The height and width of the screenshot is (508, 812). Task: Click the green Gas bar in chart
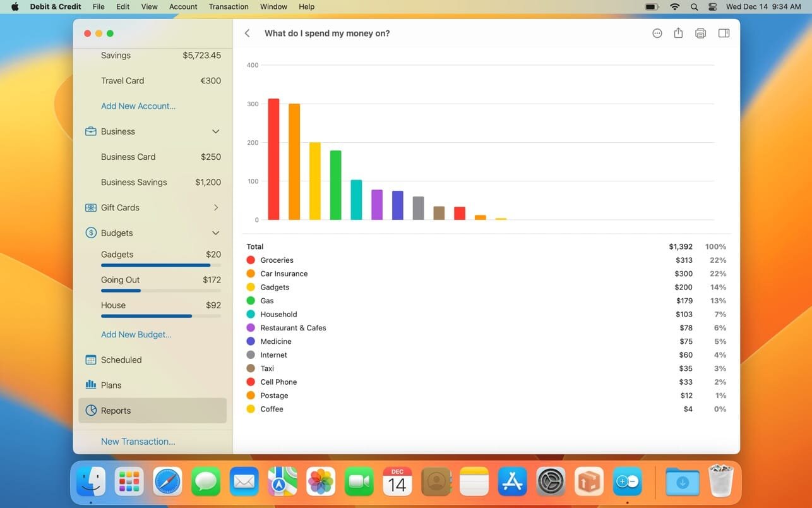coord(335,185)
